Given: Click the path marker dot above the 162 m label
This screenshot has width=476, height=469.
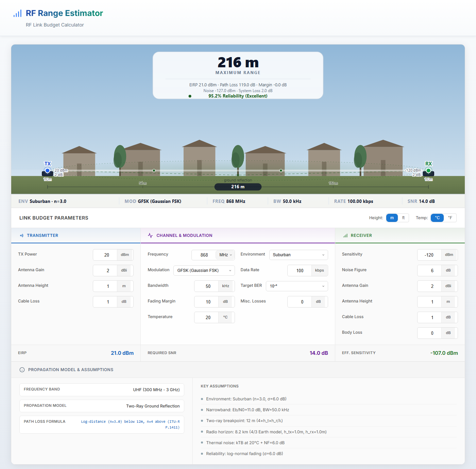Looking at the screenshot, I should click(281, 171).
